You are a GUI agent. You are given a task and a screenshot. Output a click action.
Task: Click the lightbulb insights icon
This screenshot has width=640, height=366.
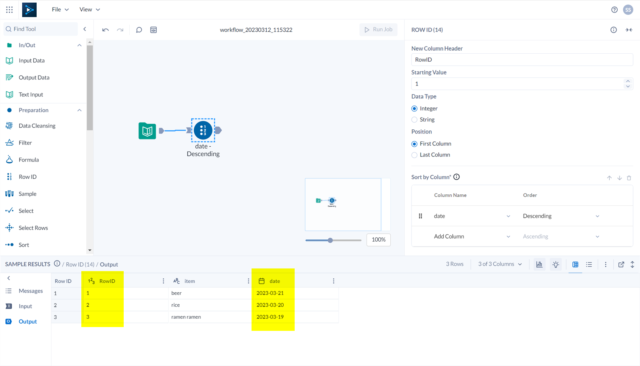pyautogui.click(x=556, y=264)
